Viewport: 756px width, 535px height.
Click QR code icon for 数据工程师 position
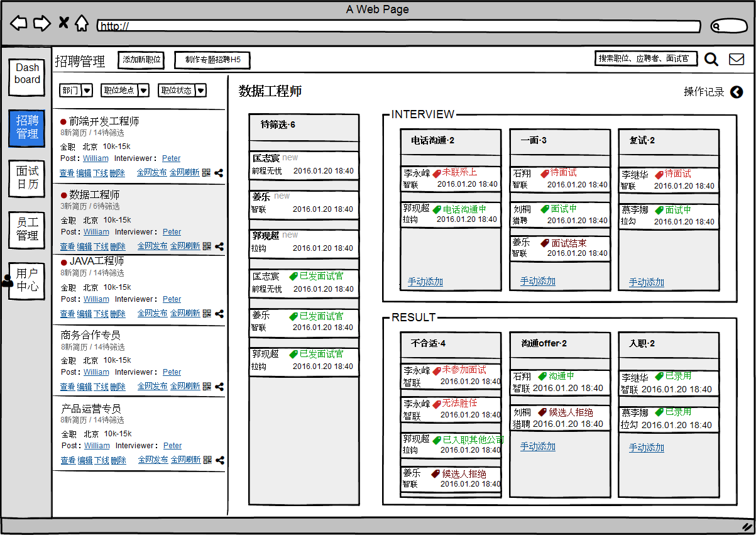click(x=207, y=246)
